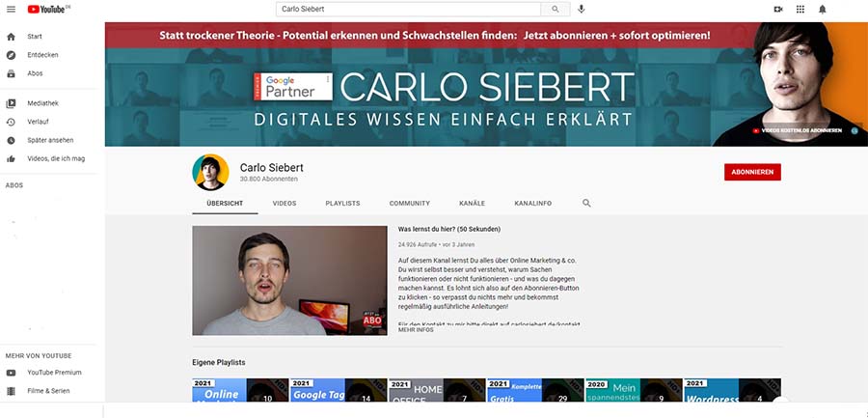Click the thumbs-up liked videos icon
This screenshot has width=868, height=418.
click(11, 158)
